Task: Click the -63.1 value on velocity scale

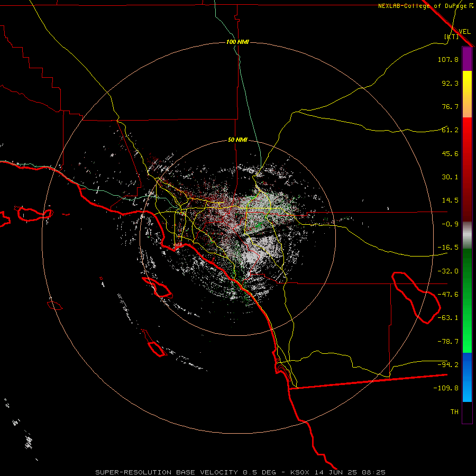Action: coord(448,318)
